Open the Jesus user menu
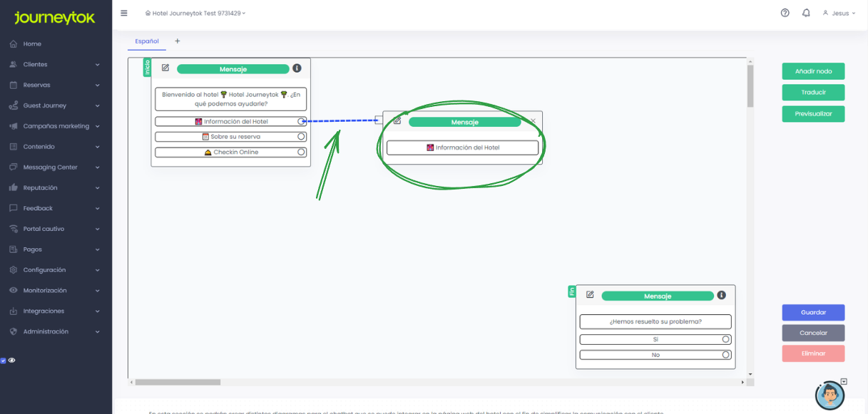This screenshot has height=414, width=868. pyautogui.click(x=839, y=13)
